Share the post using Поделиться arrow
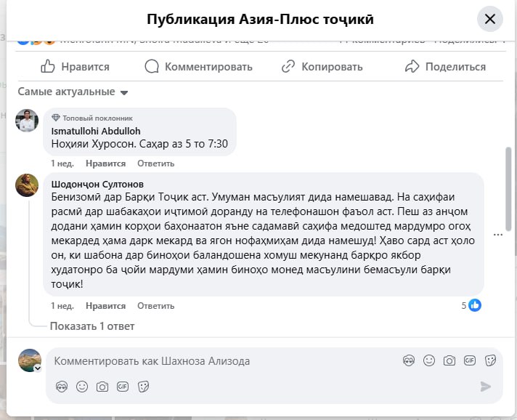 445,67
